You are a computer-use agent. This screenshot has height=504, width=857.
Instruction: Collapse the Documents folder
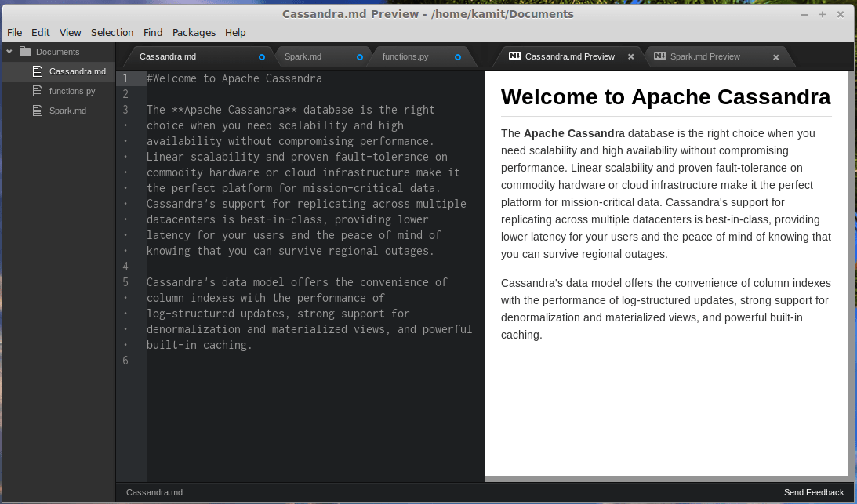(x=9, y=51)
